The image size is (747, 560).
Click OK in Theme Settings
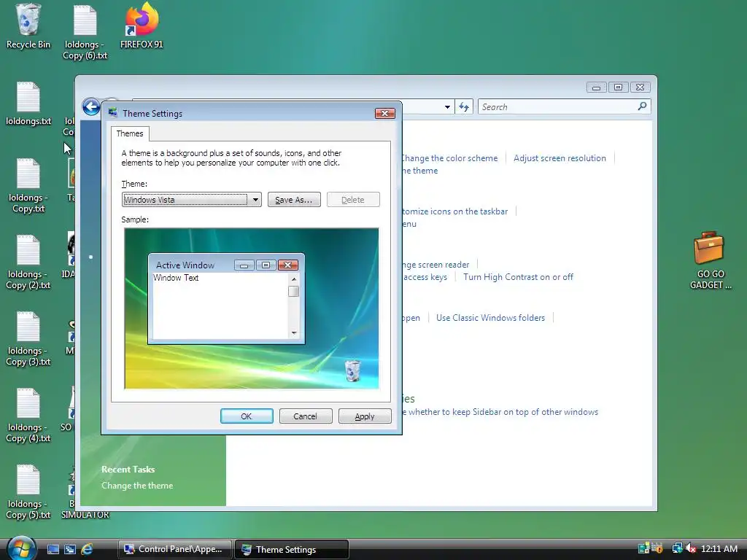247,416
